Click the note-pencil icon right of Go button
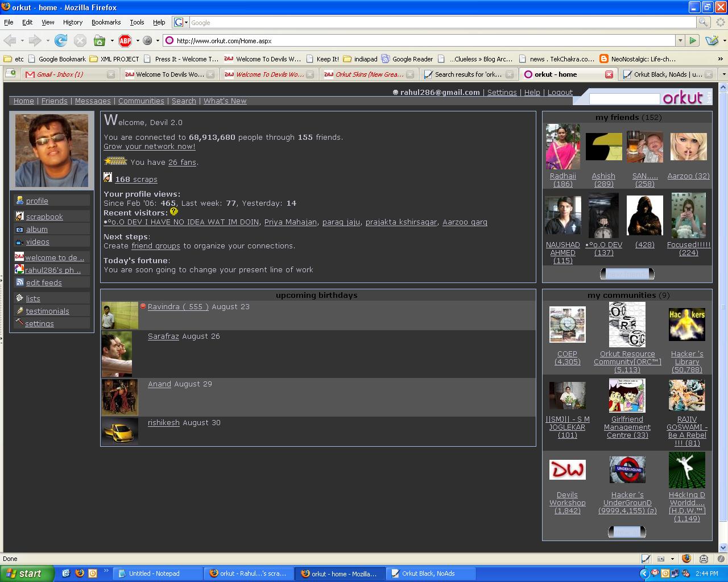Image resolution: width=728 pixels, height=582 pixels. 712,40
